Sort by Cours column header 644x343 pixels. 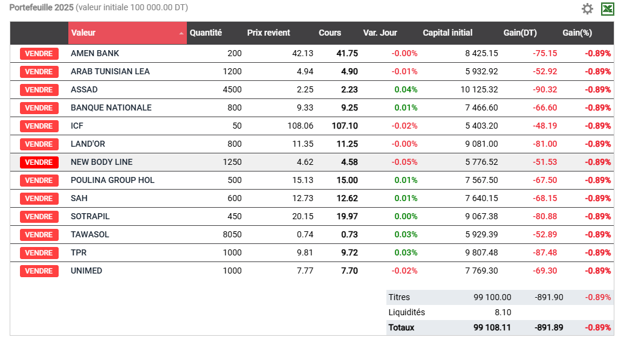click(x=330, y=33)
